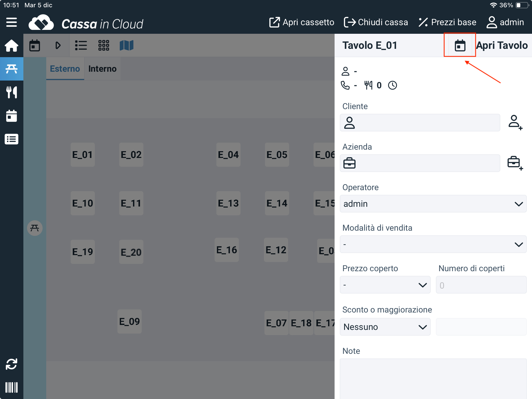Screen dimensions: 532x399
Task: Open the hamburger main menu
Action: pyautogui.click(x=11, y=22)
